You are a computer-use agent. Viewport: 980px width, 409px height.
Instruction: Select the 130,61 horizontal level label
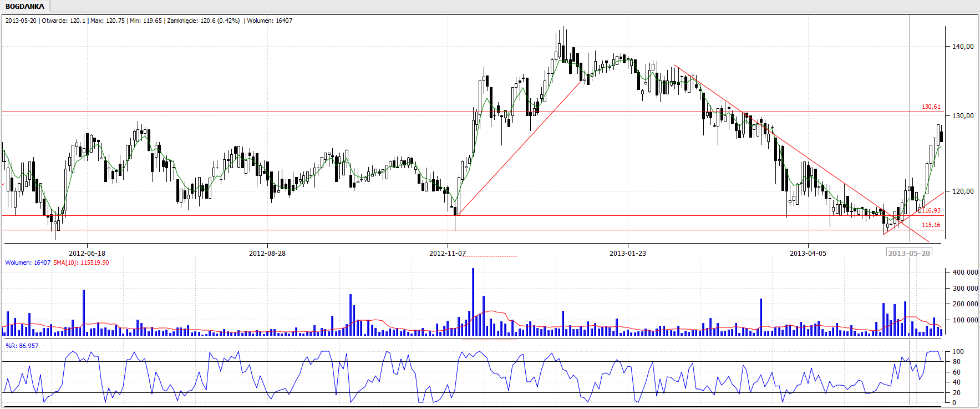pos(931,107)
